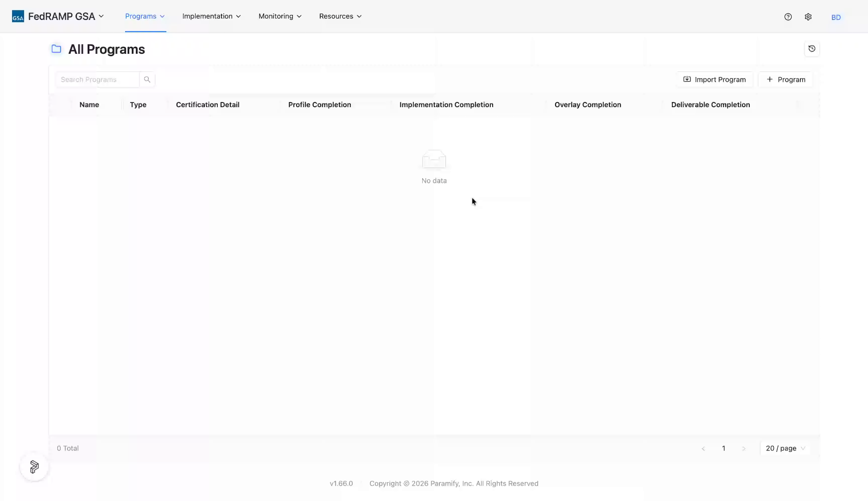This screenshot has width=868, height=501.
Task: Open the Implementation menu
Action: (x=211, y=16)
